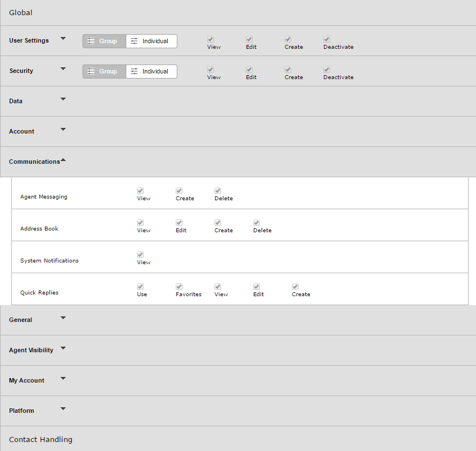Toggle Address Book Edit checkbox

pyautogui.click(x=179, y=223)
